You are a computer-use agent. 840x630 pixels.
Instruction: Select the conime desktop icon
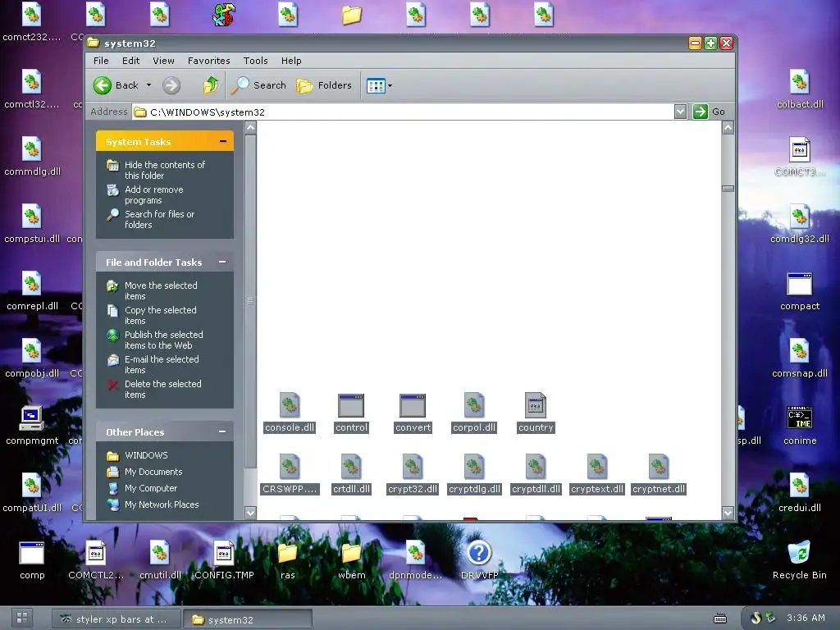coord(799,418)
